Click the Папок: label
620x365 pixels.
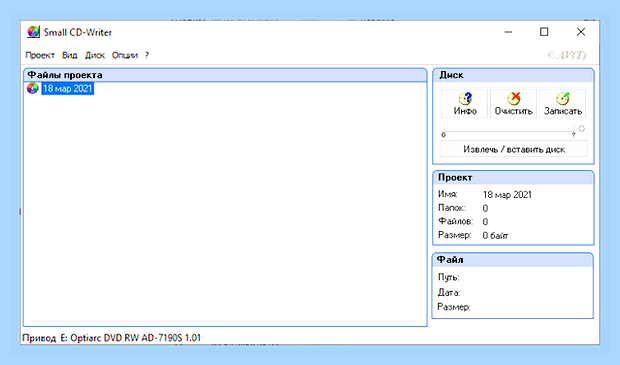(x=452, y=208)
